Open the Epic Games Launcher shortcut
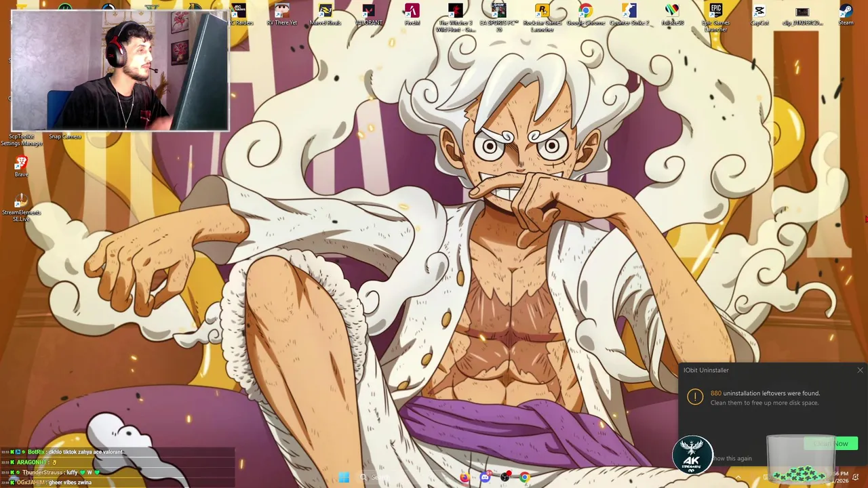Viewport: 868px width, 488px height. point(715,18)
